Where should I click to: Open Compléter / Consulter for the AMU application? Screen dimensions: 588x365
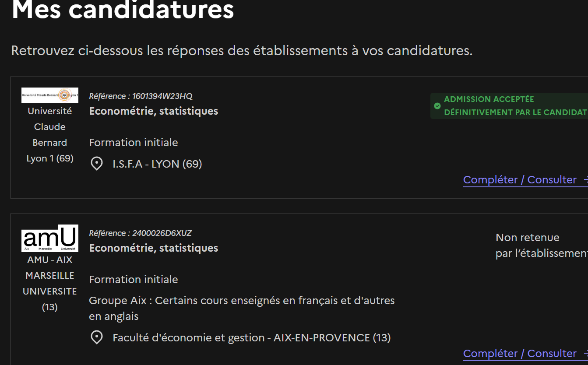click(x=520, y=354)
